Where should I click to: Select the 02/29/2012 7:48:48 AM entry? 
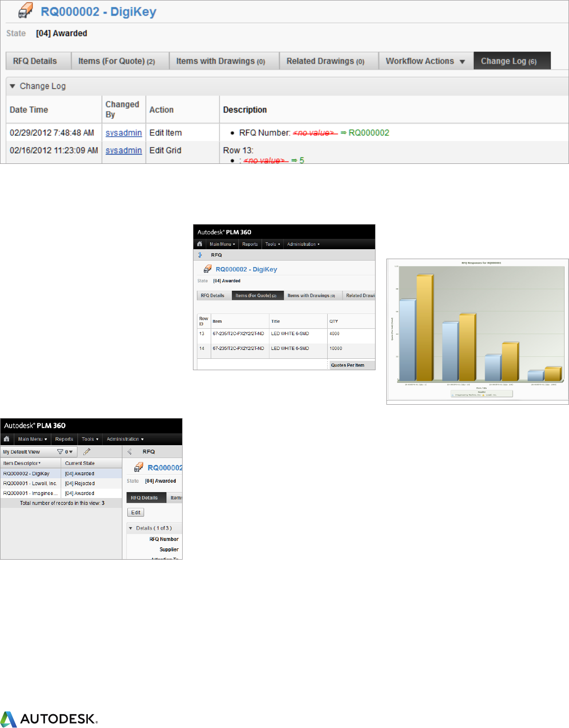pos(52,133)
